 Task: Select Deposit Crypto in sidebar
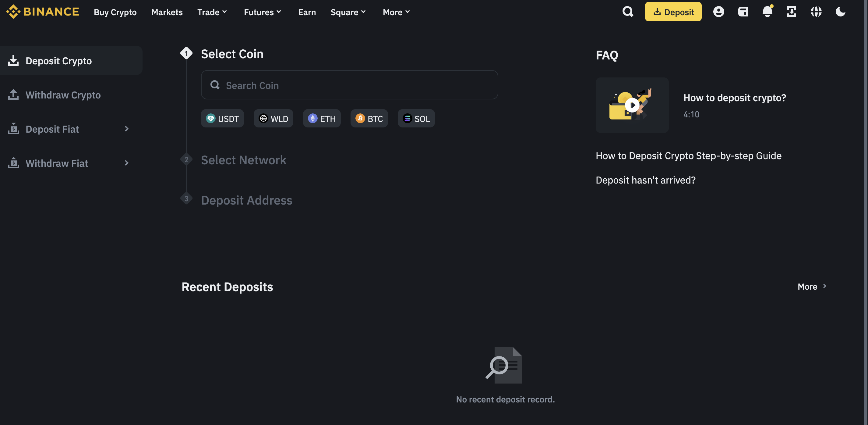tap(71, 61)
